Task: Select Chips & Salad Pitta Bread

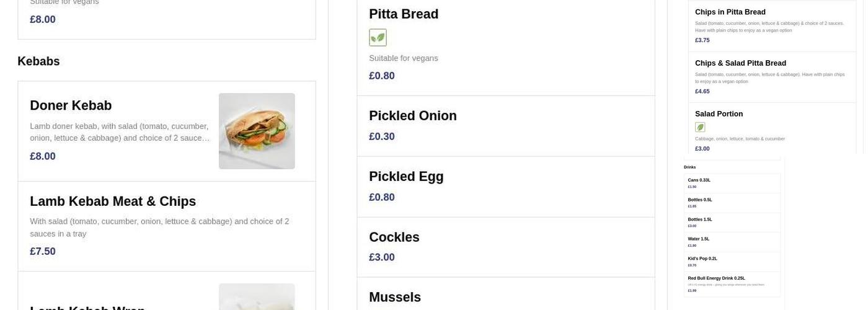Action: (740, 63)
